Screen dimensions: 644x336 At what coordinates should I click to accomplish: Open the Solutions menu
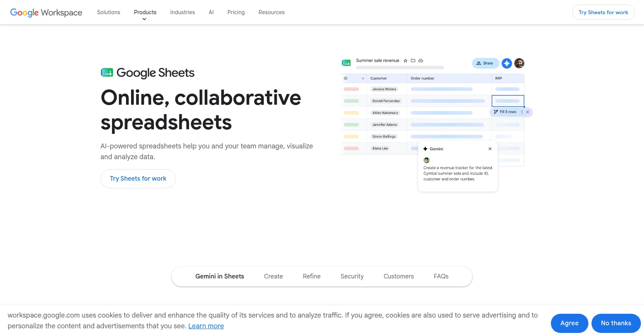[108, 12]
